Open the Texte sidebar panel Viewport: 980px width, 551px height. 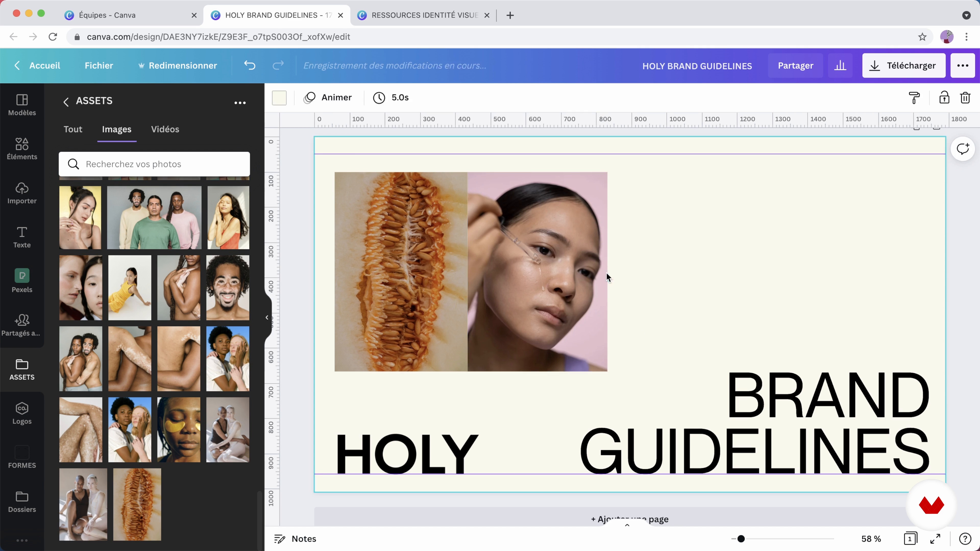(x=22, y=237)
